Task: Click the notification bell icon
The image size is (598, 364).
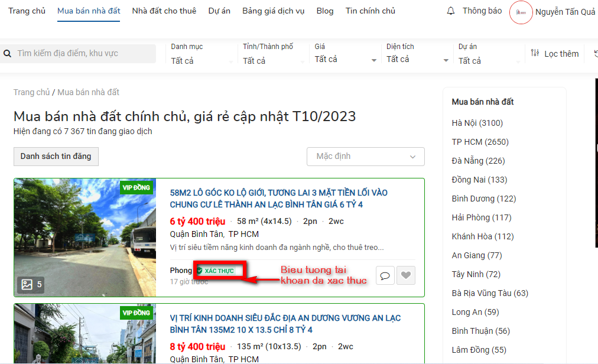Action: click(x=450, y=11)
